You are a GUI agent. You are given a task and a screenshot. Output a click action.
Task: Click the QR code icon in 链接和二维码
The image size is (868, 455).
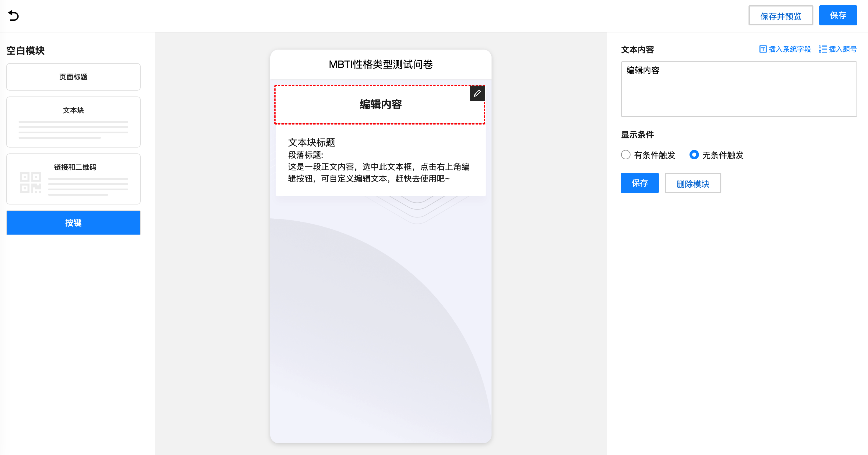(x=30, y=182)
